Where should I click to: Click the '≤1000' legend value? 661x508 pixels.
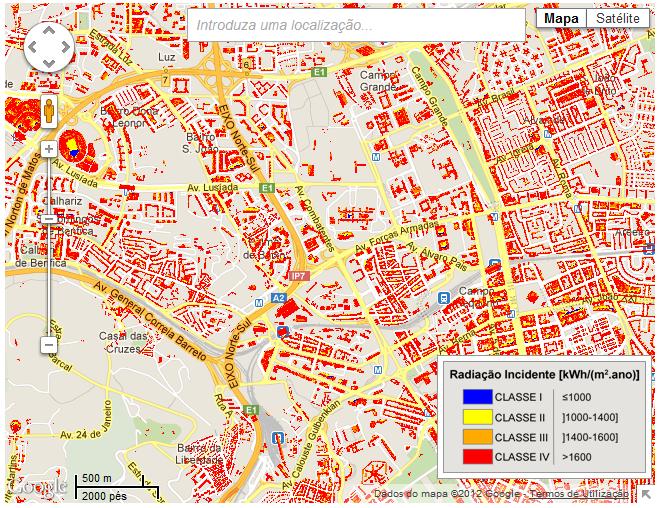pos(576,397)
